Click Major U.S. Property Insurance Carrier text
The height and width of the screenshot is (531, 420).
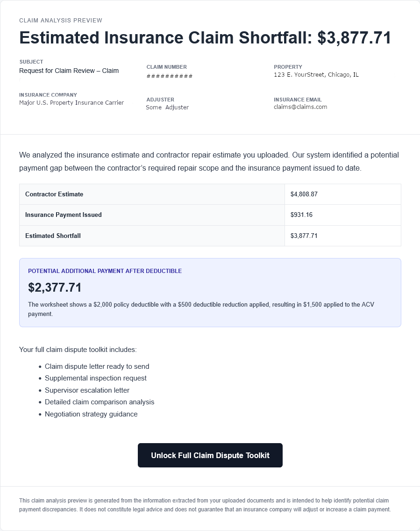[71, 103]
